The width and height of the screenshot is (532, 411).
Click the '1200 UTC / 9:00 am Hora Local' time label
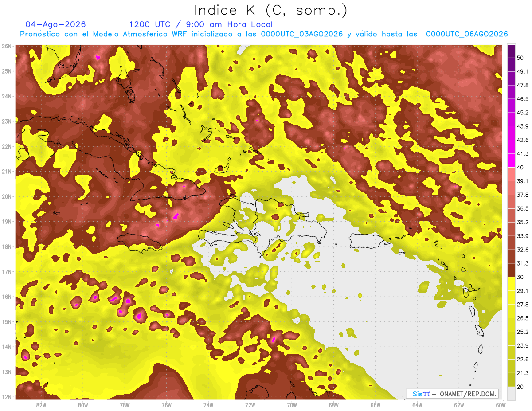(x=201, y=24)
